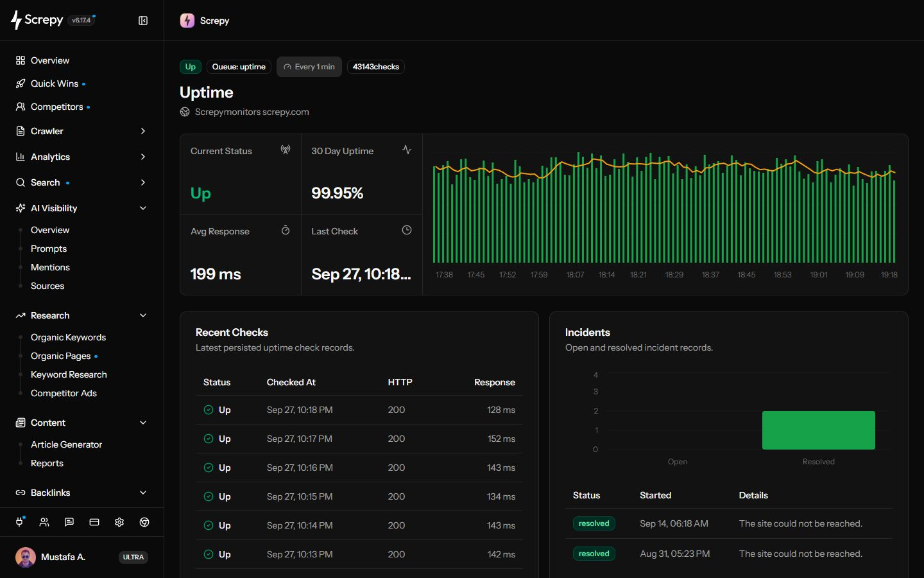Expand the Analytics section chevron
Image resolution: width=924 pixels, height=578 pixels.
coord(143,157)
